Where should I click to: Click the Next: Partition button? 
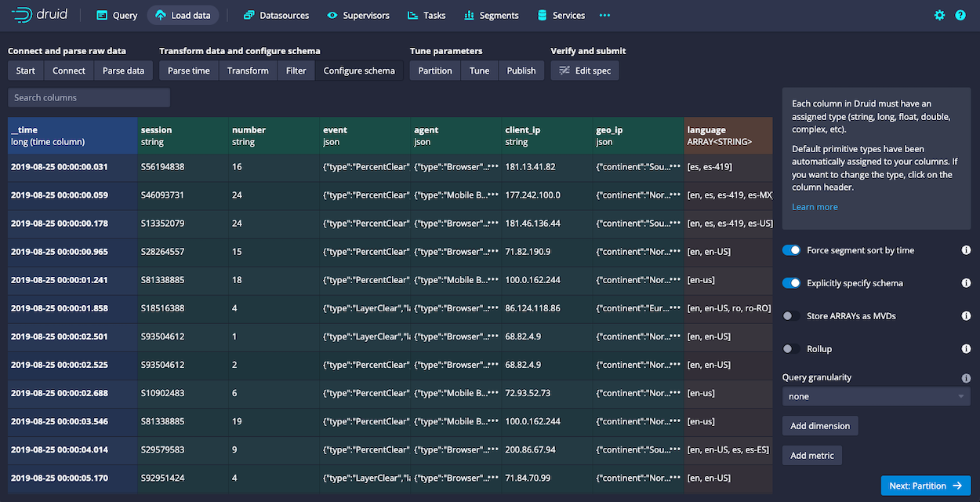pyautogui.click(x=925, y=486)
